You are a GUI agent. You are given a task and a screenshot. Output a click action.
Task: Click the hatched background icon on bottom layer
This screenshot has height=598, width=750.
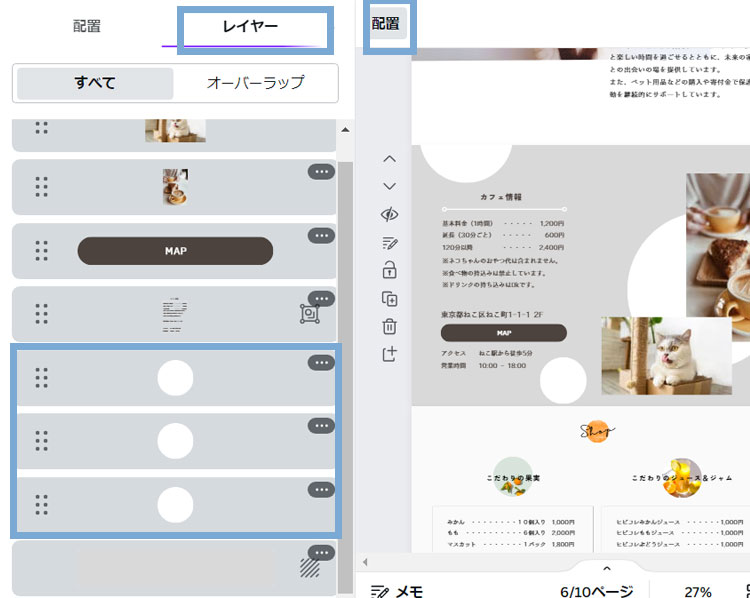[x=309, y=567]
